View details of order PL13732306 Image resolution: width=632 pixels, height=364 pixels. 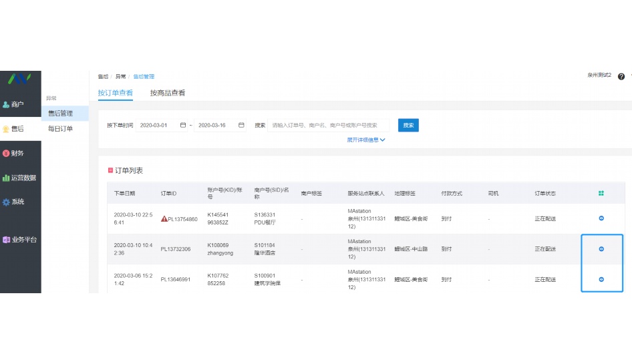(601, 249)
